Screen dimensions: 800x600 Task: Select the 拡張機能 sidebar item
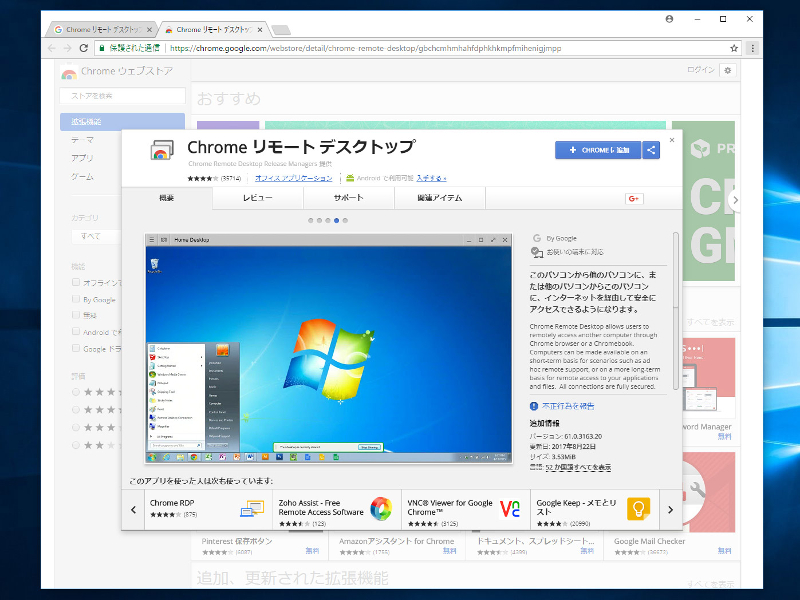coord(122,121)
